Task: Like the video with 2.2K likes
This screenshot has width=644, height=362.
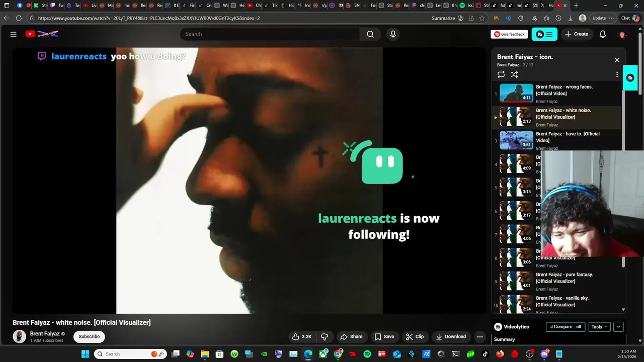Action: (x=302, y=337)
